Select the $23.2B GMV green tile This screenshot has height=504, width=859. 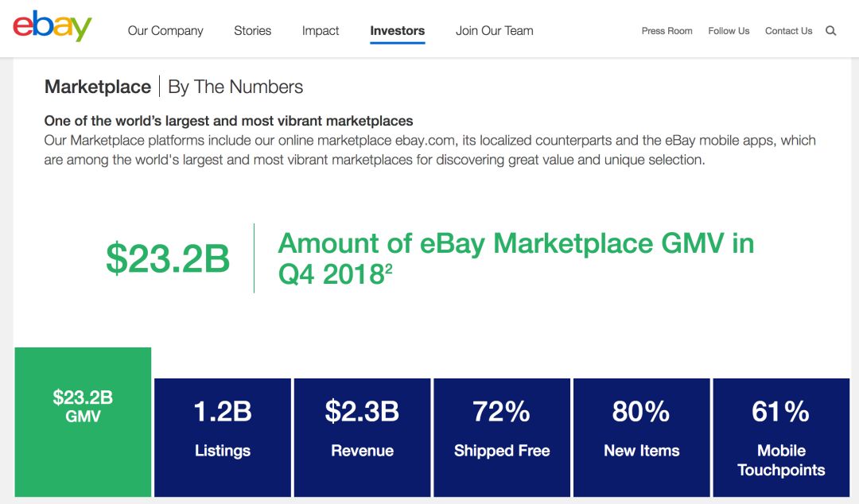83,423
